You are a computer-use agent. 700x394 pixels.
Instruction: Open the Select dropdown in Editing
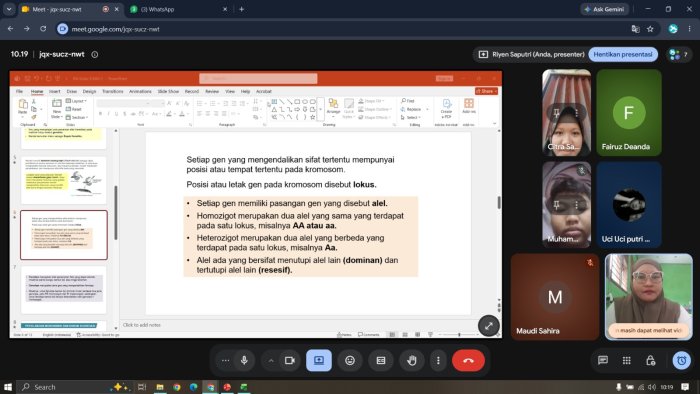point(410,117)
